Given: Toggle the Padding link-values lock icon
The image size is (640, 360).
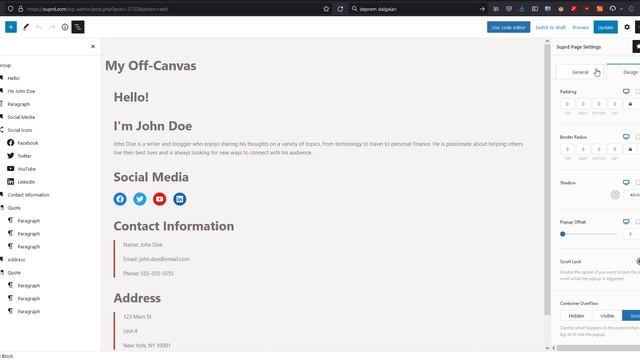Looking at the screenshot, I should point(630,104).
